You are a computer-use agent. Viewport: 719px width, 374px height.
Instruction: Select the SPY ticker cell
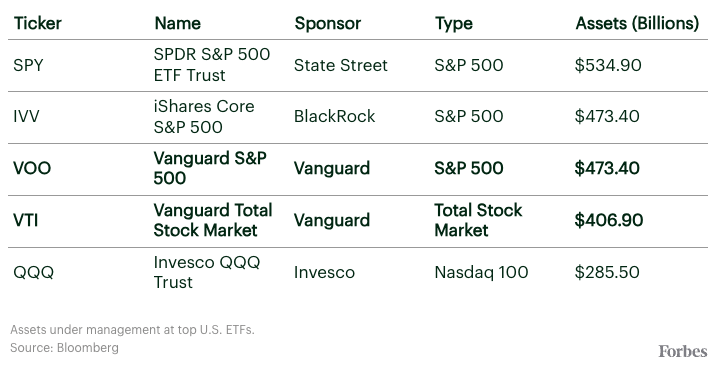[x=28, y=66]
